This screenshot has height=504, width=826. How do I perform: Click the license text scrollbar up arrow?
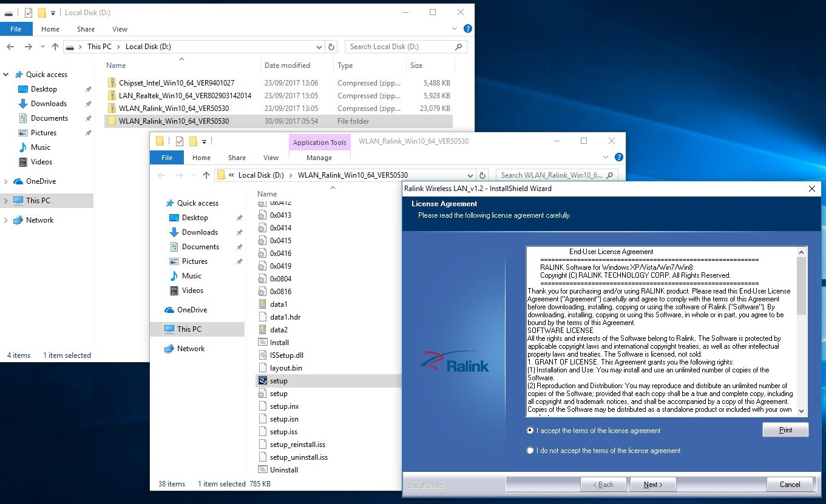click(802, 252)
